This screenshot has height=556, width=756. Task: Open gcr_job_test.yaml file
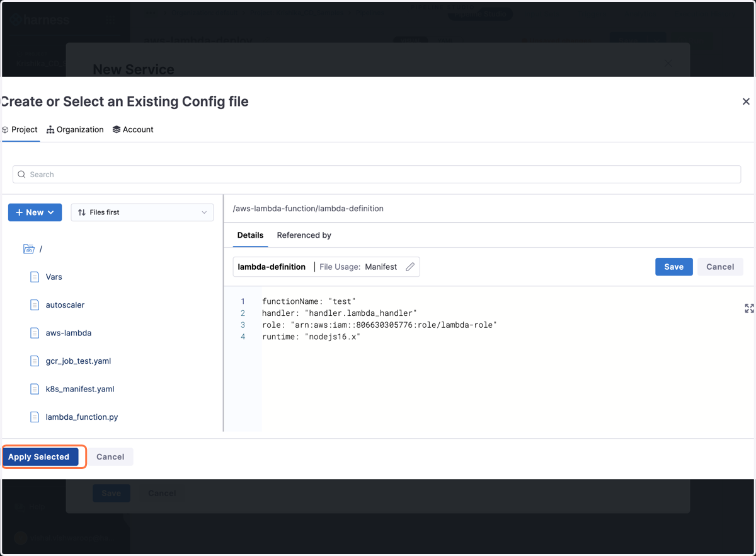78,361
